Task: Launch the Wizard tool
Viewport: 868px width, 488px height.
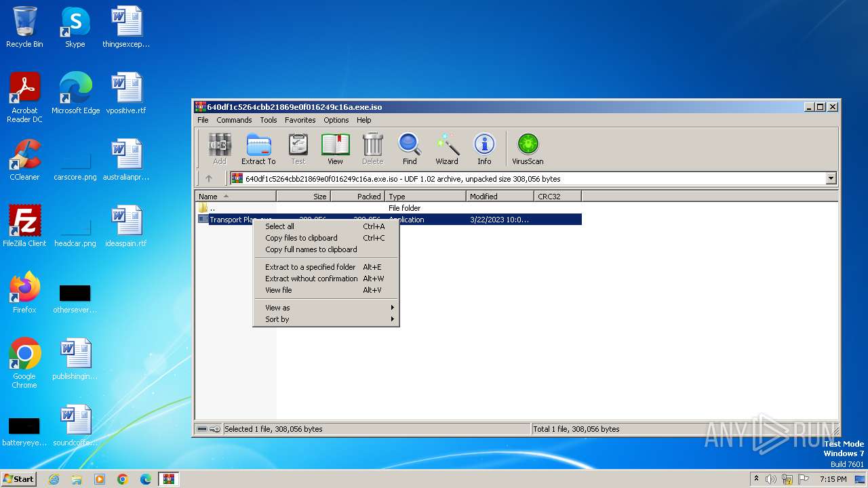Action: 447,149
